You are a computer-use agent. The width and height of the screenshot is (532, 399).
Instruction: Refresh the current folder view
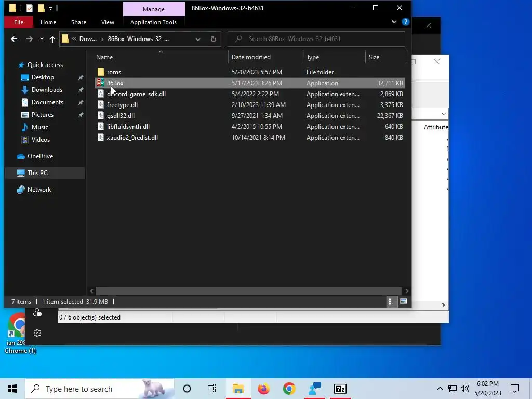[213, 39]
